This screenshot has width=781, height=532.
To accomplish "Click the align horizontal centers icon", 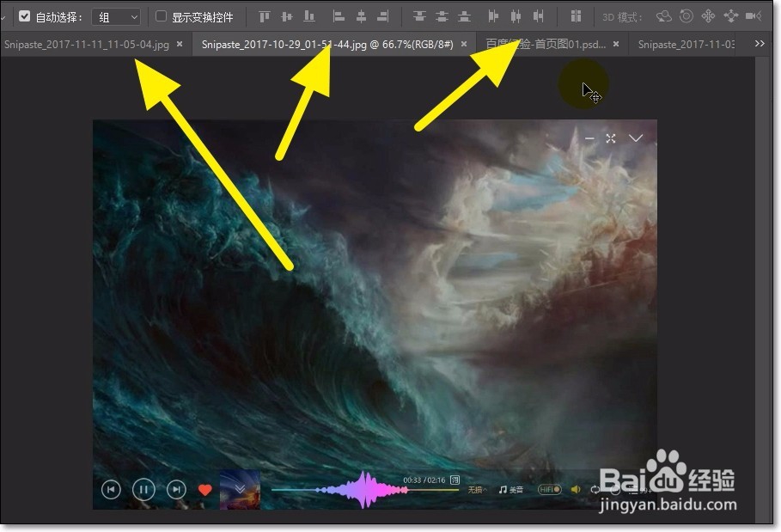I will pos(361,17).
